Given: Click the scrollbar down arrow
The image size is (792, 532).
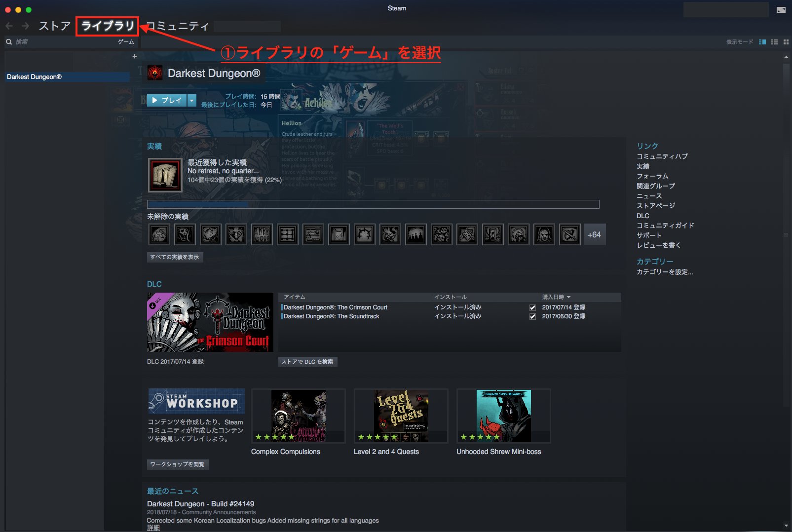Looking at the screenshot, I should pyautogui.click(x=786, y=526).
